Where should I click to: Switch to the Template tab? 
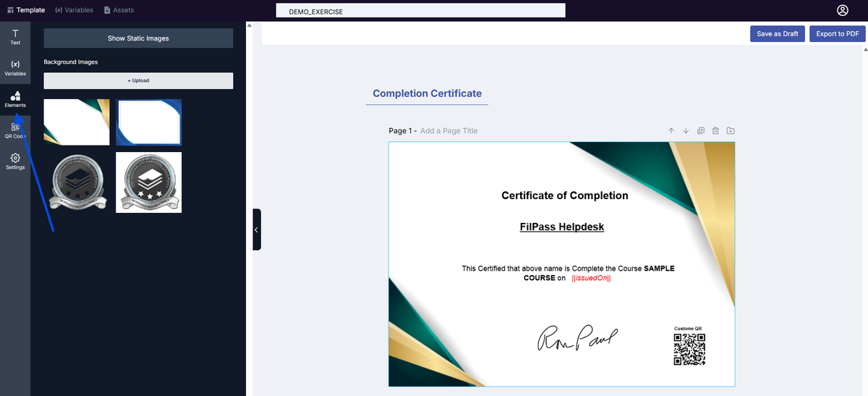(26, 10)
